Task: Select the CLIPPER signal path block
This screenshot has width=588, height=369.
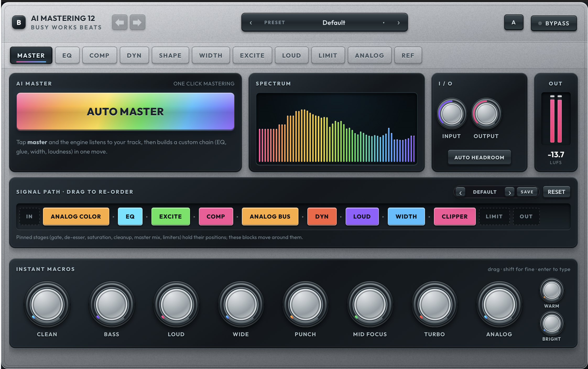Action: pos(455,216)
